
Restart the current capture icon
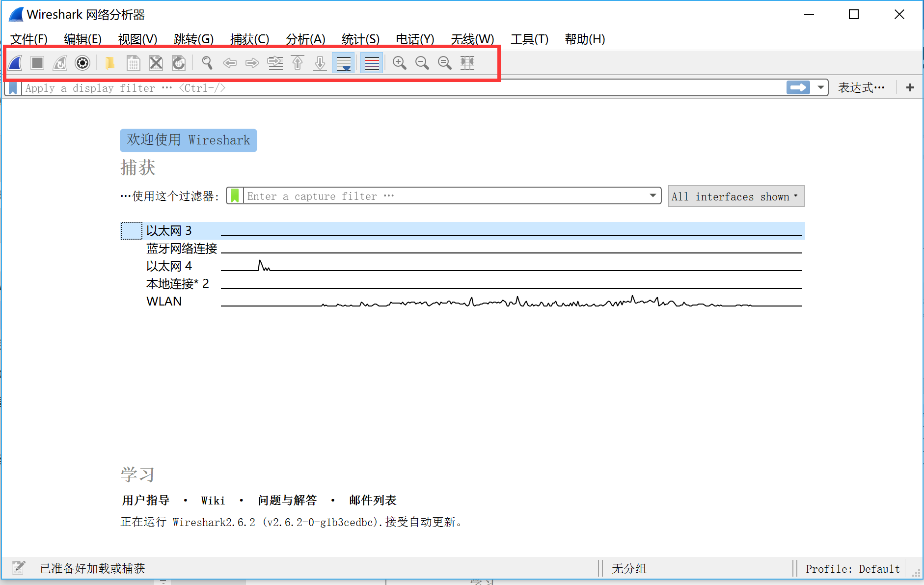pos(60,63)
